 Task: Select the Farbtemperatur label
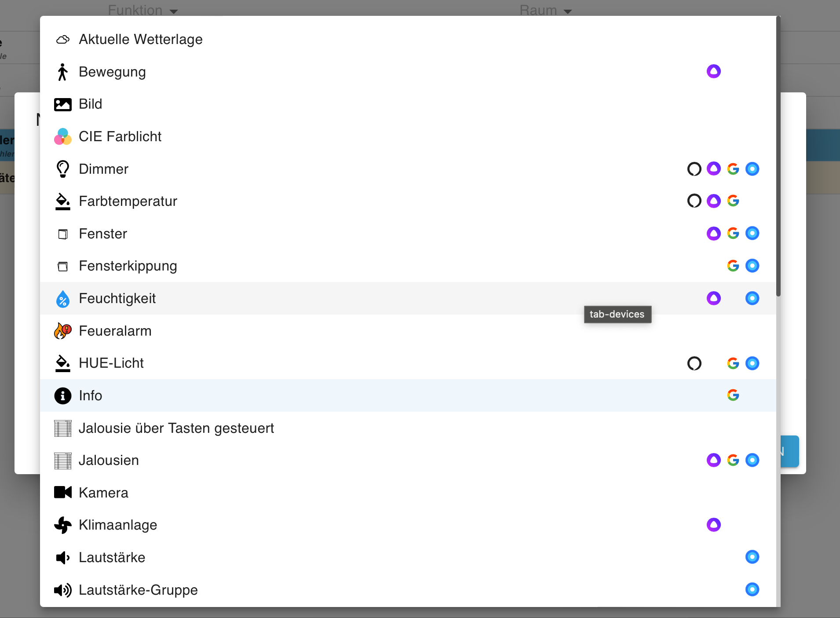pyautogui.click(x=128, y=201)
